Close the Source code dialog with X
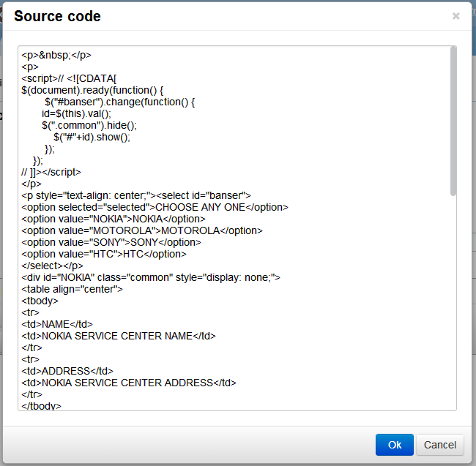The width and height of the screenshot is (476, 466). click(455, 16)
